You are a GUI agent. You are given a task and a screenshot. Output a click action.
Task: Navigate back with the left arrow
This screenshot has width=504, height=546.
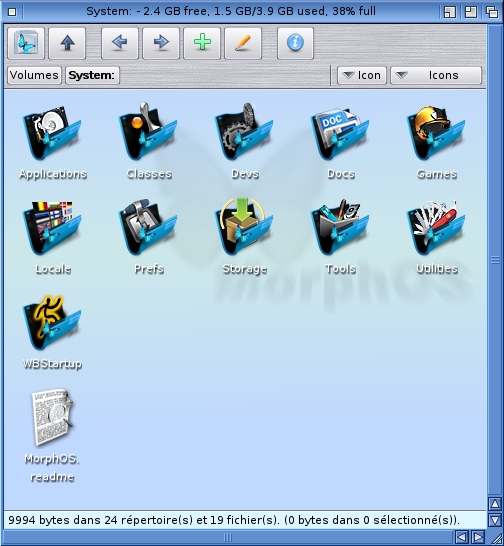(120, 43)
